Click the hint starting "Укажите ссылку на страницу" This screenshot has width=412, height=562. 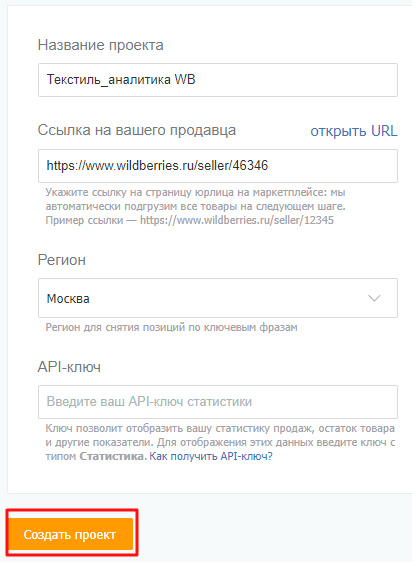195,206
